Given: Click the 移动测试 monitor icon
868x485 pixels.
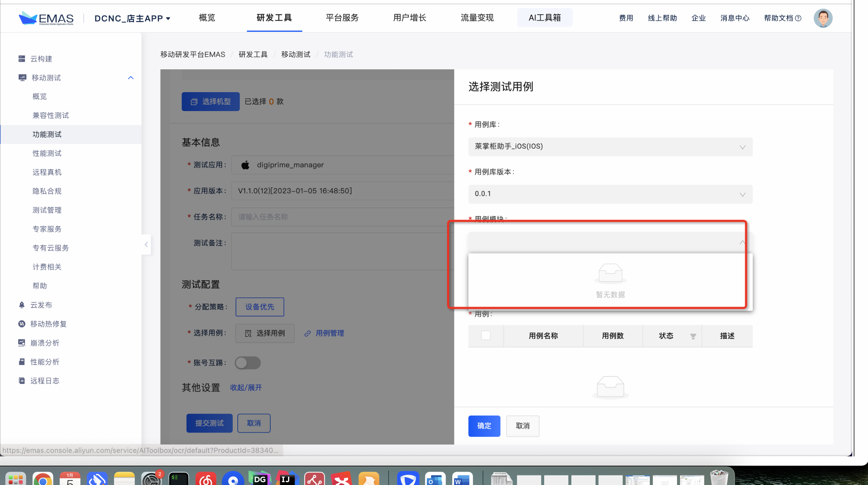Looking at the screenshot, I should (22, 77).
